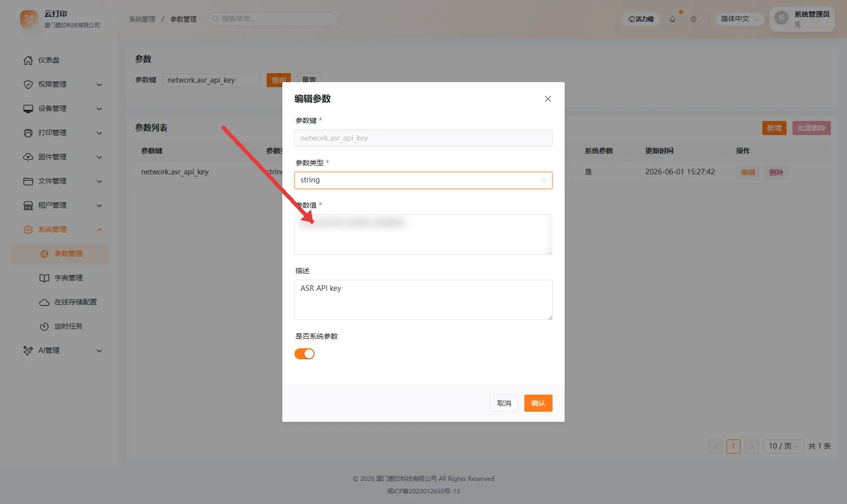
Task: Open the 参数类型 string dropdown
Action: [423, 180]
